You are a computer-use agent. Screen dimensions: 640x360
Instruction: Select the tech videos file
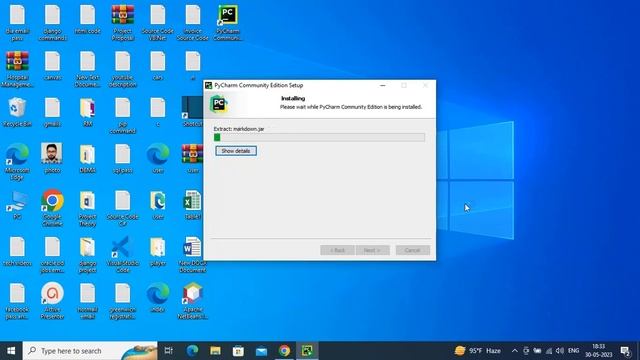coord(17,251)
